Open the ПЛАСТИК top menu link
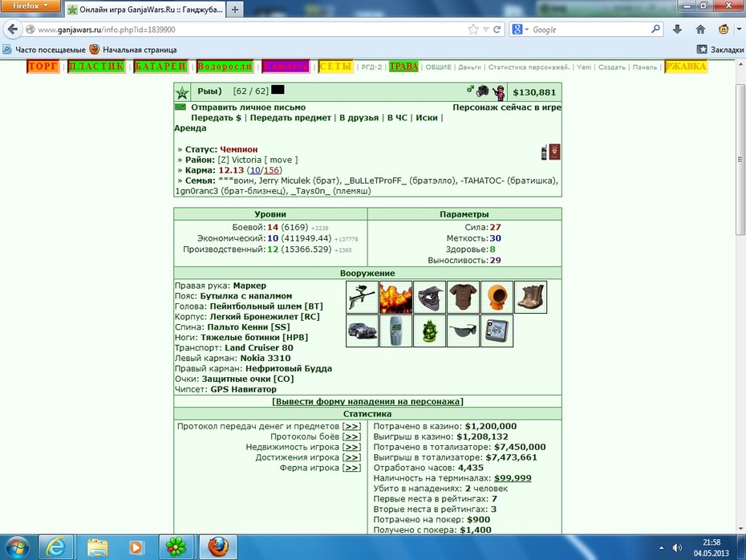This screenshot has width=746, height=560. coord(96,67)
